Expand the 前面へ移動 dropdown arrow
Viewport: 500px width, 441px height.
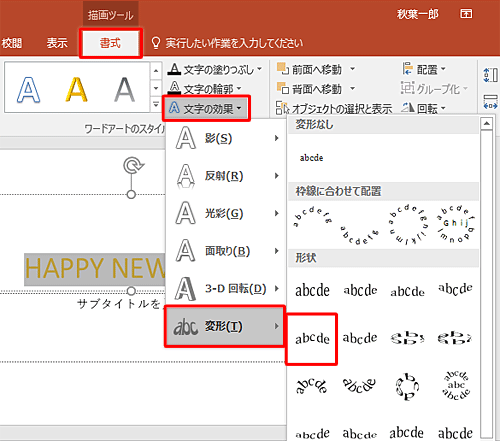(352, 69)
